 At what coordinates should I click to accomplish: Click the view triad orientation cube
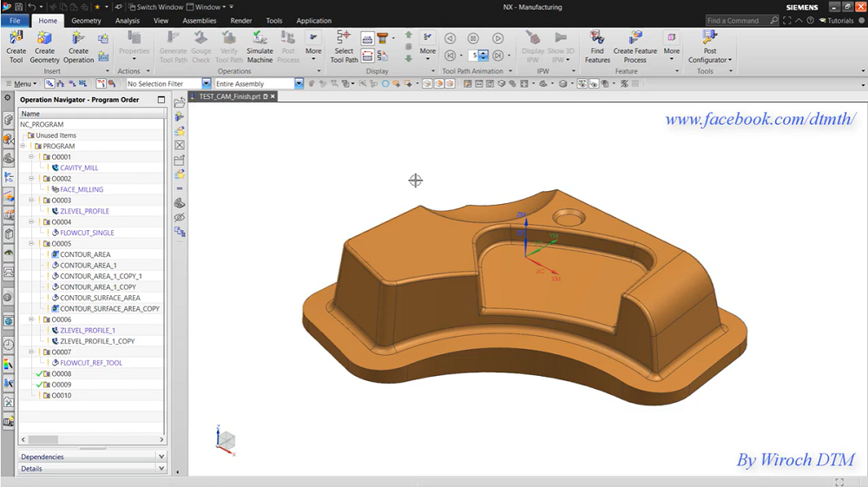226,441
